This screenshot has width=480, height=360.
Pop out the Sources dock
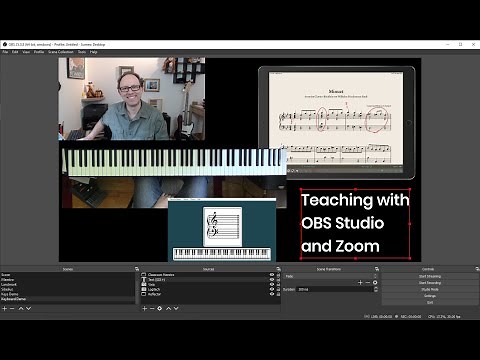pyautogui.click(x=278, y=269)
